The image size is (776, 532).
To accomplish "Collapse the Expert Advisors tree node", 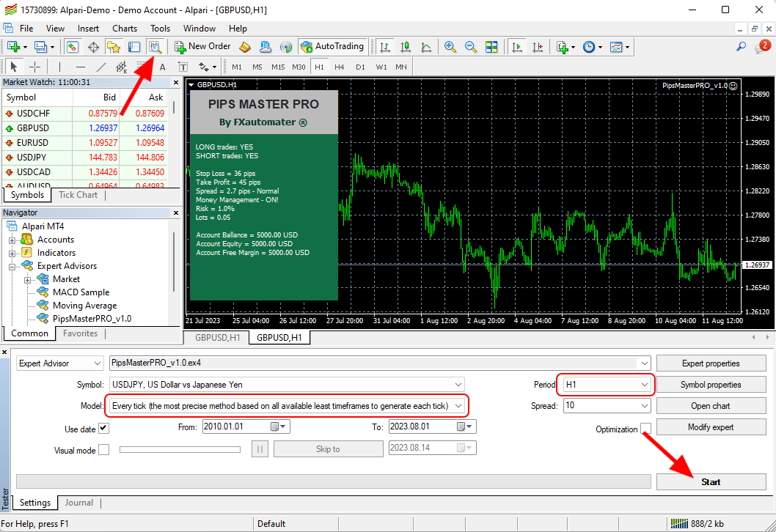I will point(12,267).
